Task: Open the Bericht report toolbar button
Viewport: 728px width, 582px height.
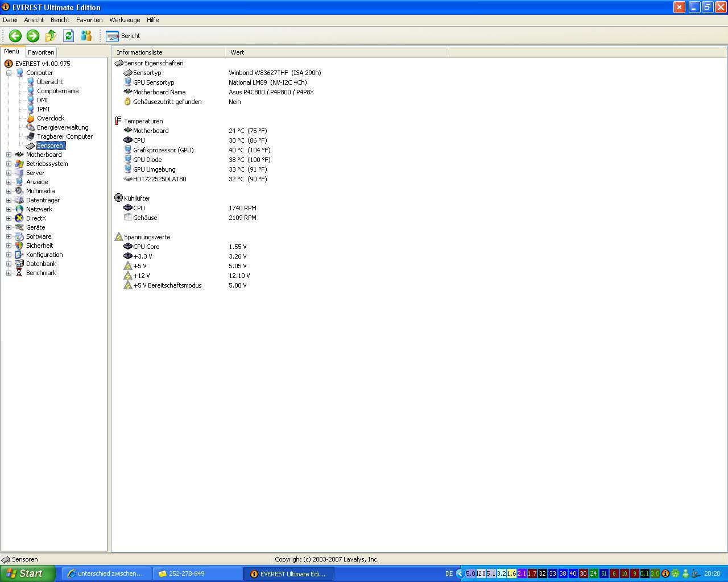Action: 123,36
